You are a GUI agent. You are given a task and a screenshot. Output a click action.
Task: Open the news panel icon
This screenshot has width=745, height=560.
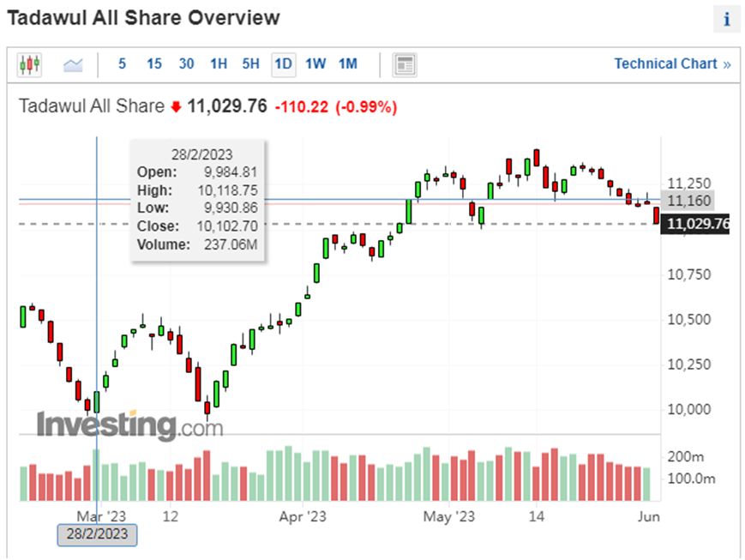click(x=404, y=63)
